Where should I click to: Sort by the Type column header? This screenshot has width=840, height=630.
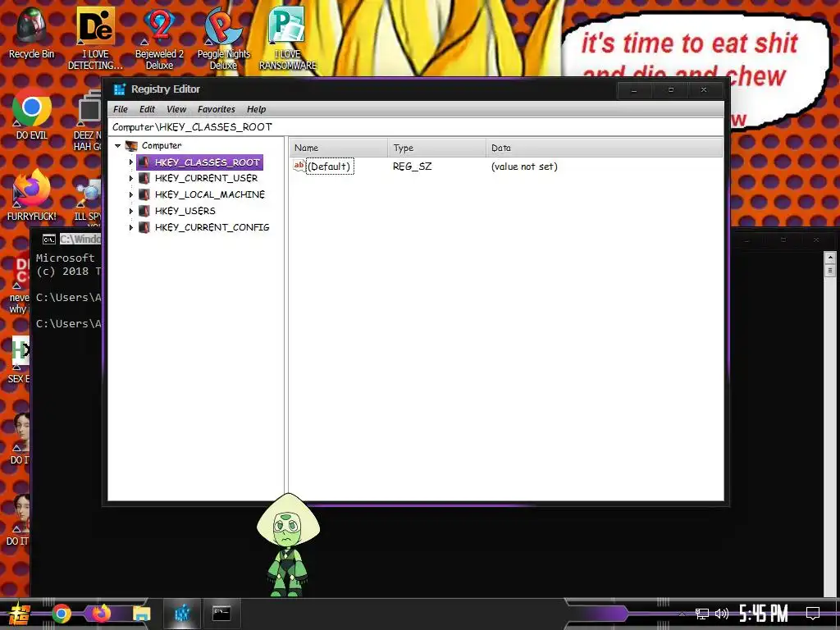436,148
